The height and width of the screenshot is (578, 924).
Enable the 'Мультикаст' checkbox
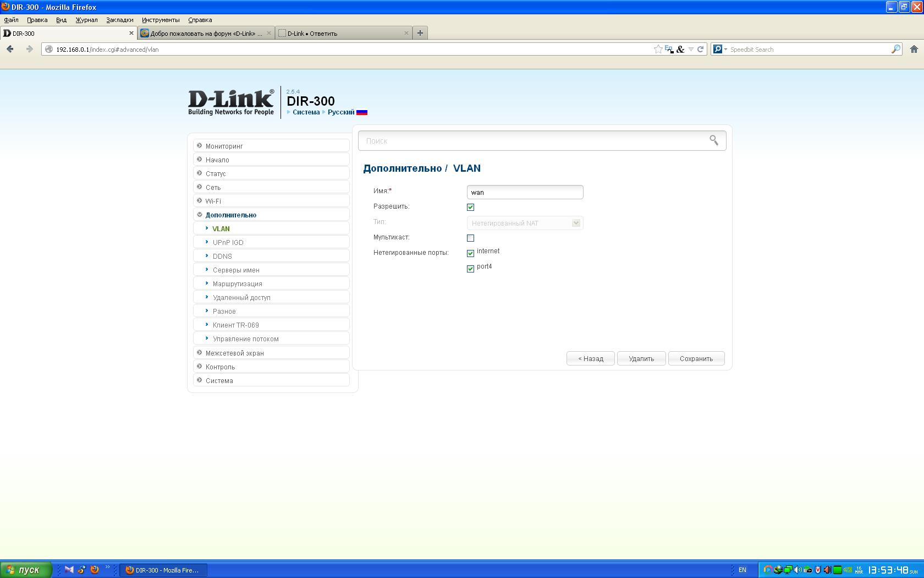(x=470, y=238)
